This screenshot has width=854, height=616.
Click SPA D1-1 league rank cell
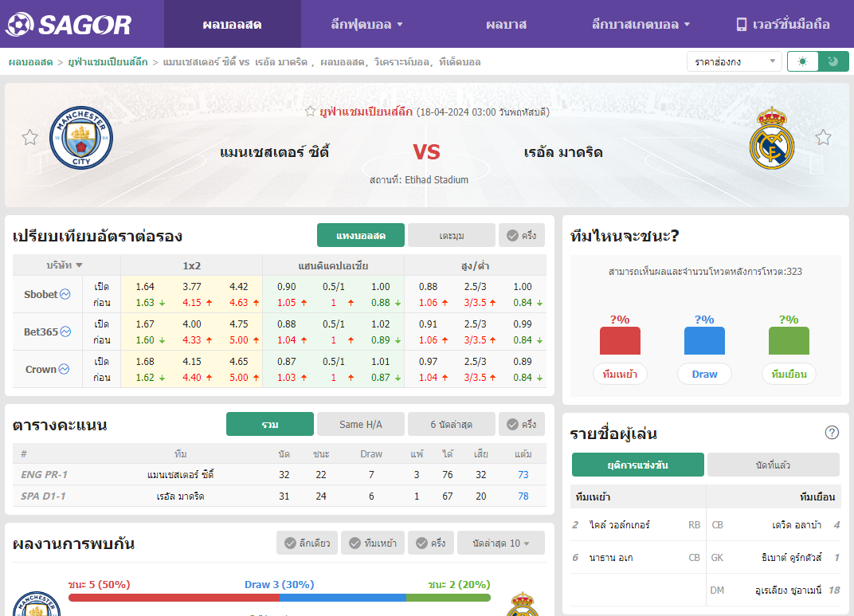pyautogui.click(x=43, y=496)
